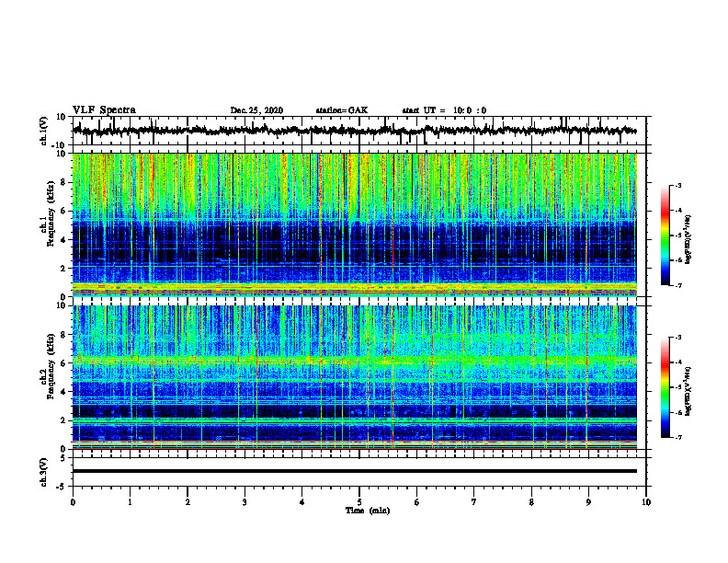Click the ch.1 color scale bar
This screenshot has width=728, height=563.
click(x=665, y=236)
